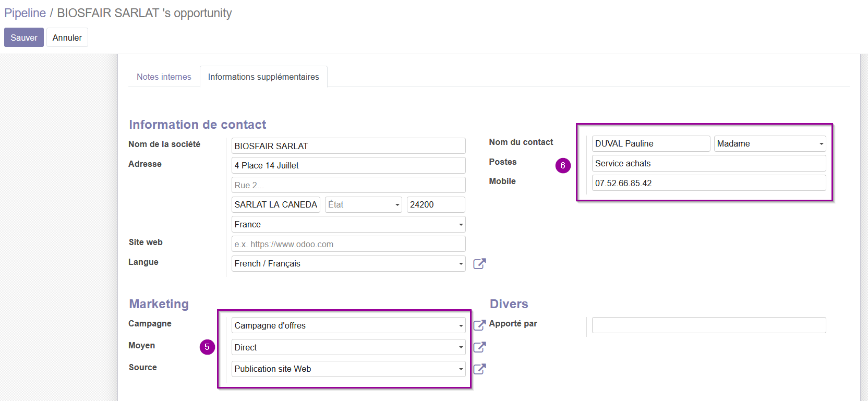Click the Sauver button
The width and height of the screenshot is (868, 401).
coord(24,38)
